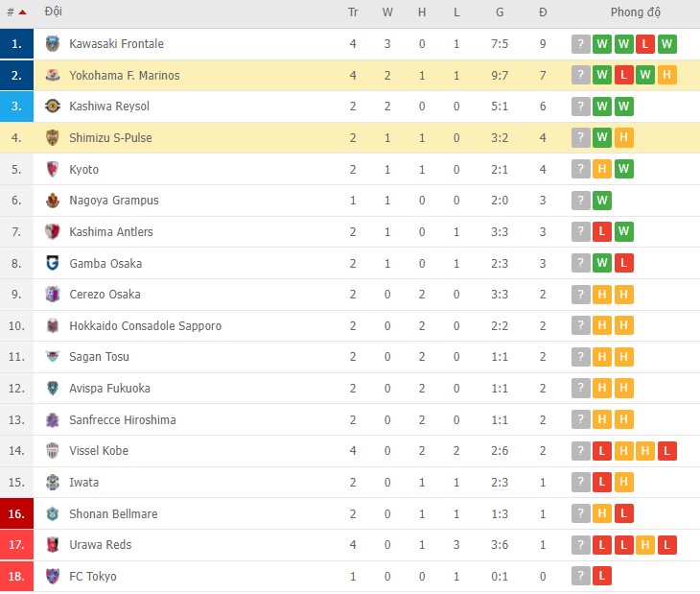The height and width of the screenshot is (594, 700).
Task: Click the Yokohama F. Marinos club crest
Action: 53,76
